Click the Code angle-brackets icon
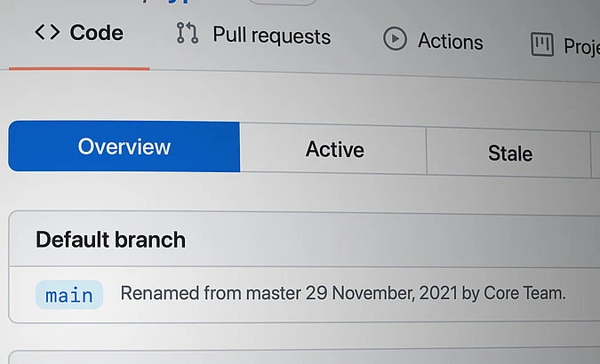Viewport: 600px width, 364px height. click(47, 33)
